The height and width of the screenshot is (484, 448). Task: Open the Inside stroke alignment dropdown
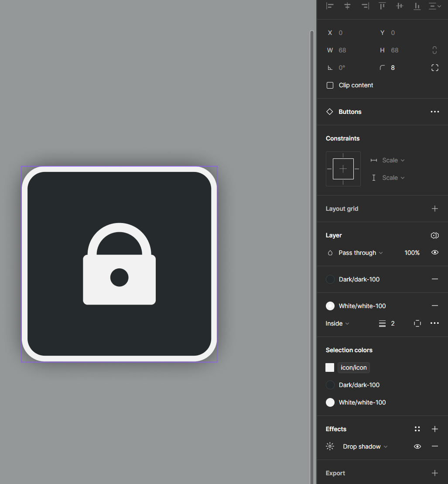pyautogui.click(x=337, y=323)
